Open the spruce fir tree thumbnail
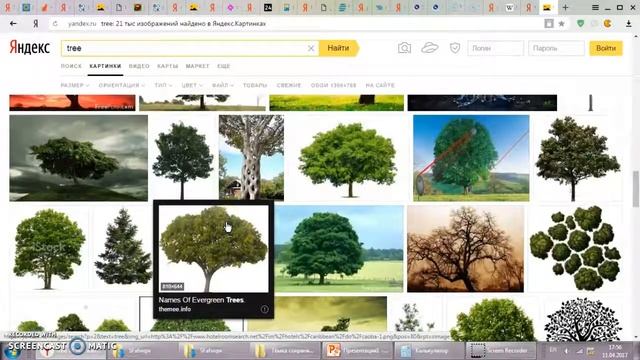The width and height of the screenshot is (640, 360). (123, 247)
